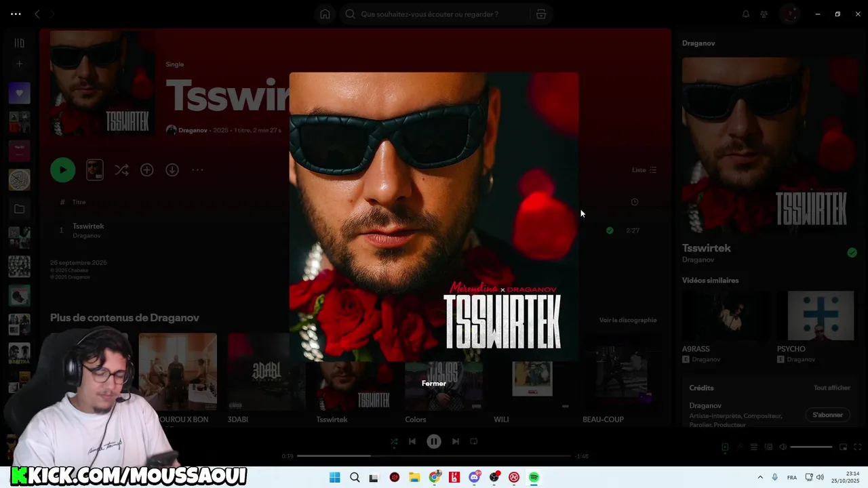The image size is (868, 488).
Task: Navigate back with left arrow
Action: click(x=37, y=14)
